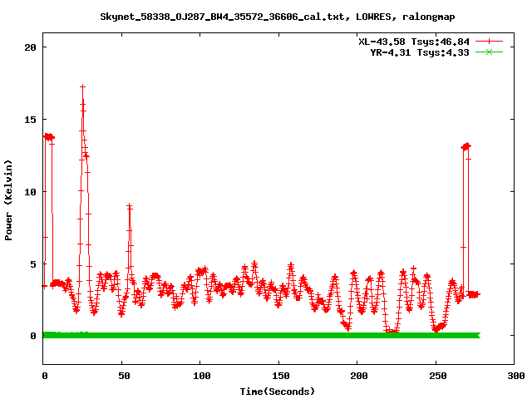Click the x-axis tick label 250
Viewport: 532px width, 399px height.
pos(438,376)
